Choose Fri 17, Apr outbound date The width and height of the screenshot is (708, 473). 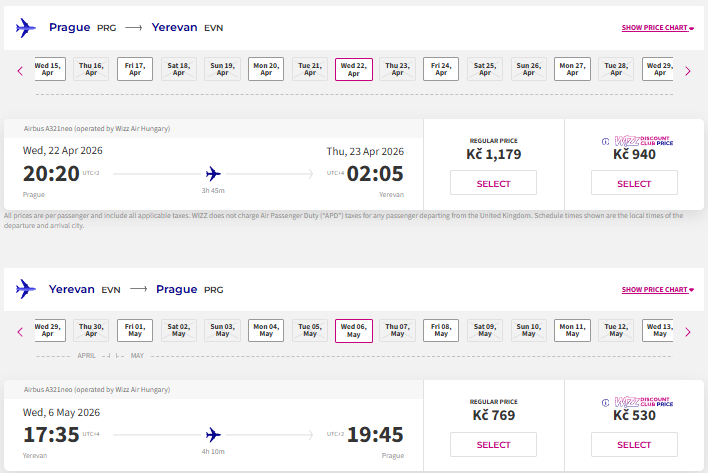(135, 69)
